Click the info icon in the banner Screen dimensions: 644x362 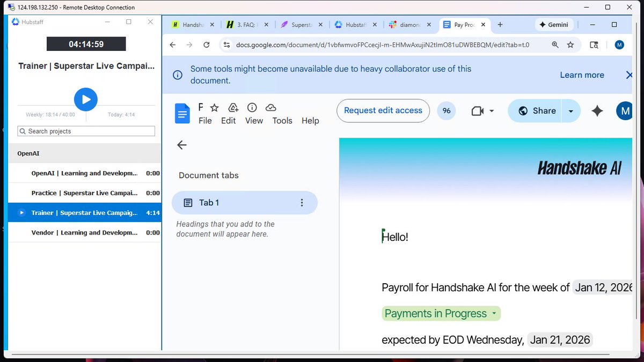click(x=177, y=75)
